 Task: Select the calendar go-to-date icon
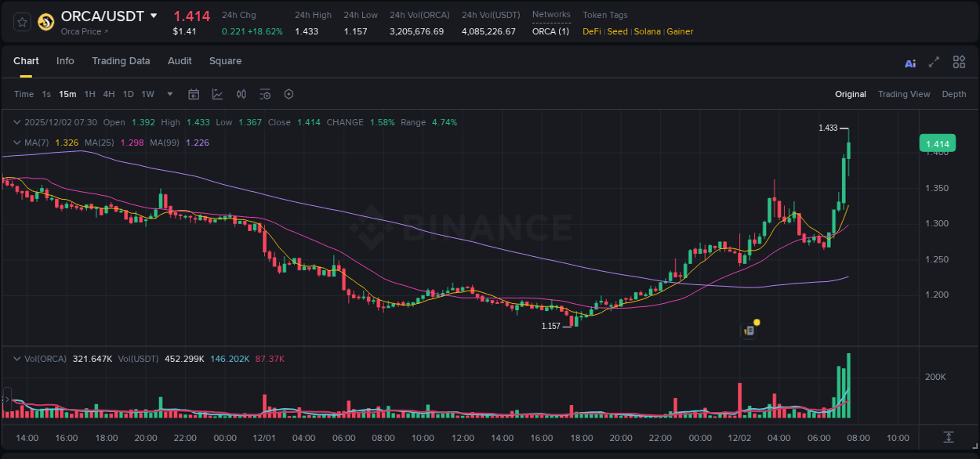click(x=194, y=94)
